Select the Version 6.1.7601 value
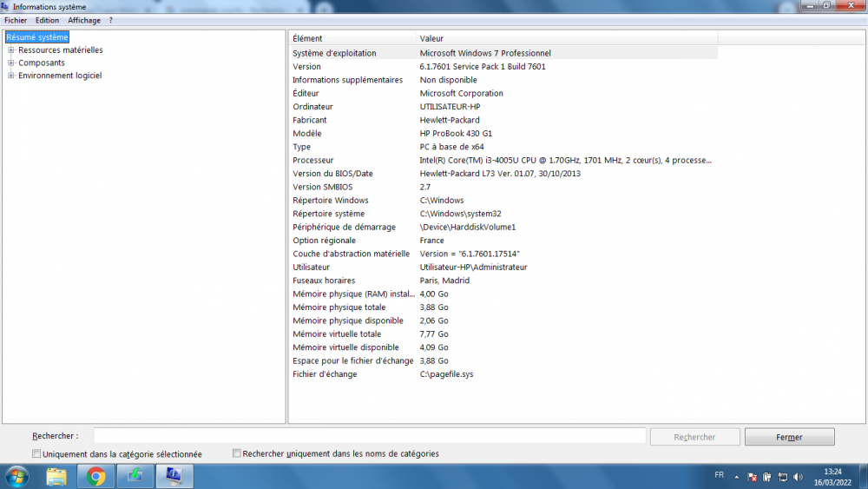The image size is (868, 489). [482, 67]
